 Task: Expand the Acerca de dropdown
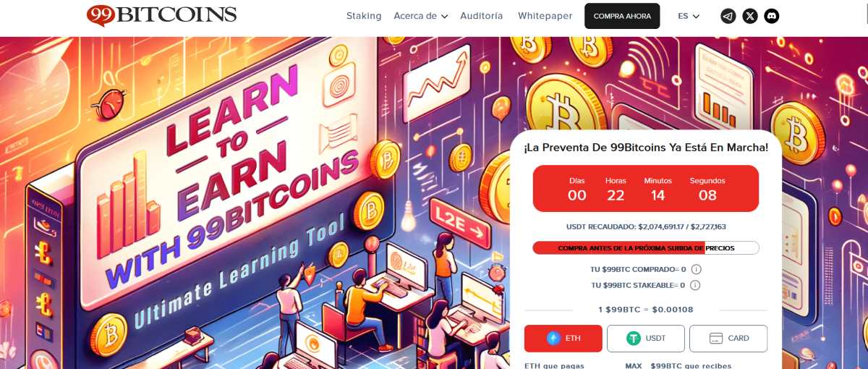[421, 16]
